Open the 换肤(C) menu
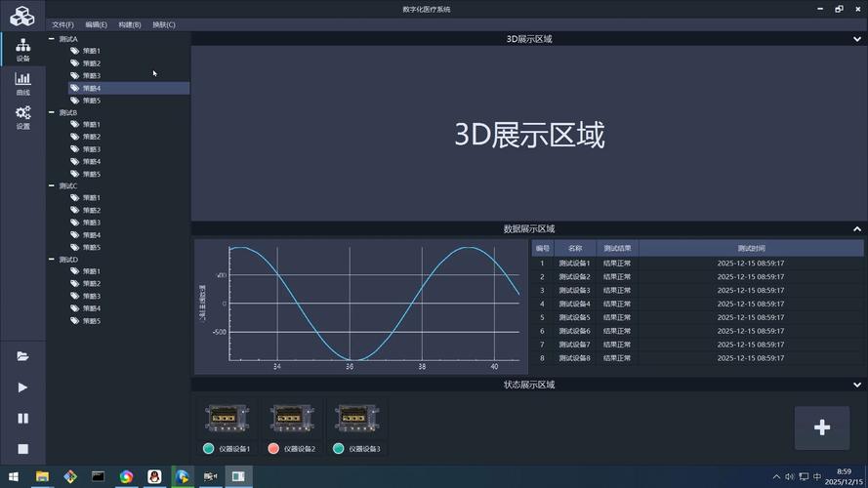The height and width of the screenshot is (488, 868). 164,24
